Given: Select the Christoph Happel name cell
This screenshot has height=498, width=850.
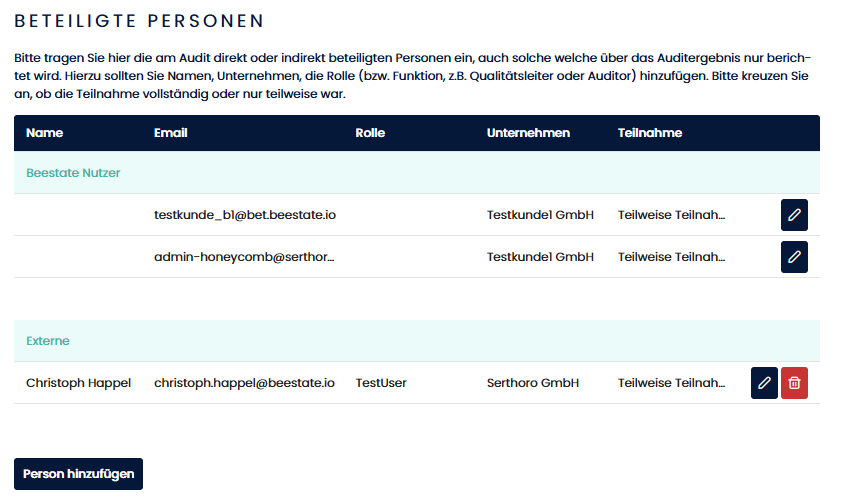Looking at the screenshot, I should coord(78,383).
